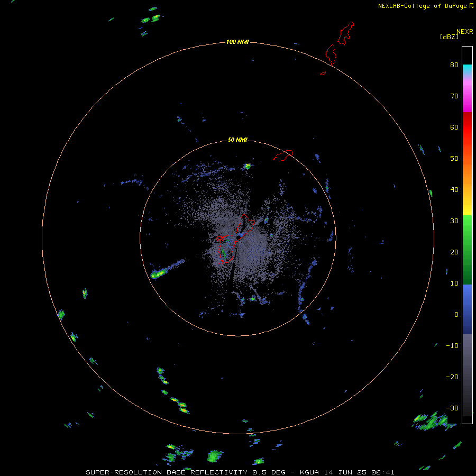Click the '50 NMI' range ring label
Viewport: 476px width, 476px height.
point(237,140)
